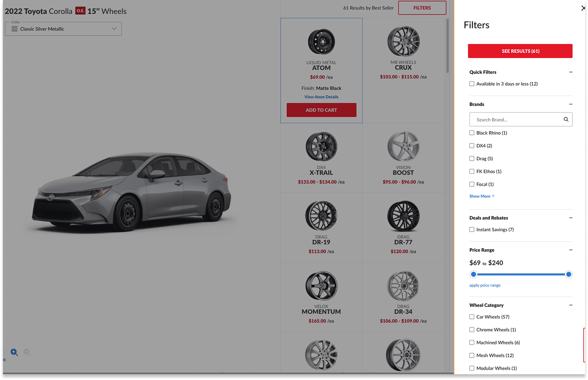The image size is (588, 380).
Task: Click the zoom in magnifier icon
Action: click(x=14, y=352)
